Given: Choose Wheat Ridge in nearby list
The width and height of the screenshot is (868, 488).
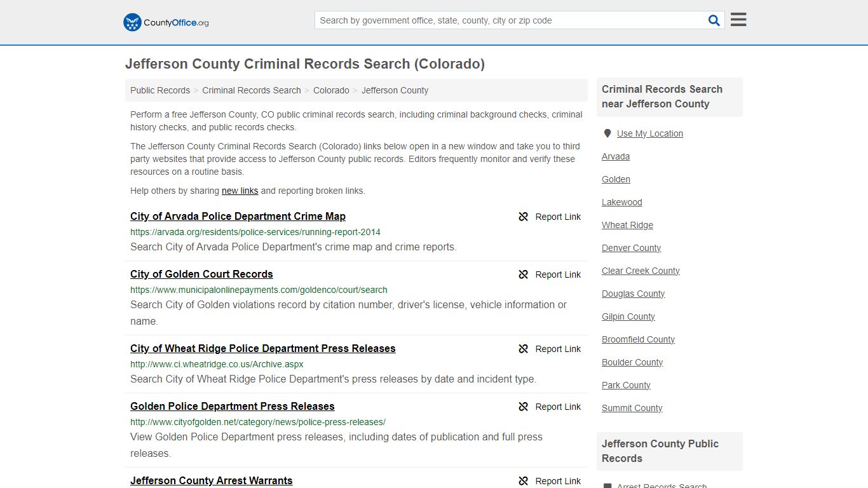Looking at the screenshot, I should coord(627,225).
